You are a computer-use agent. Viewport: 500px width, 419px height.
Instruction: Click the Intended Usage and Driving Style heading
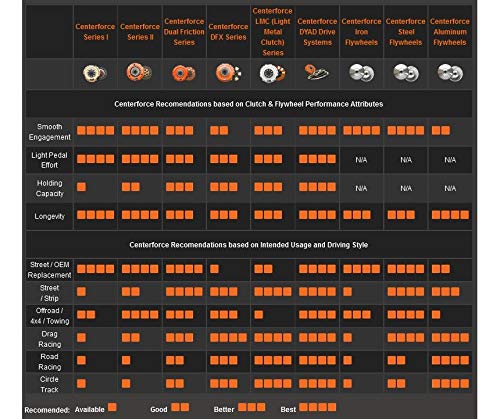click(x=249, y=245)
